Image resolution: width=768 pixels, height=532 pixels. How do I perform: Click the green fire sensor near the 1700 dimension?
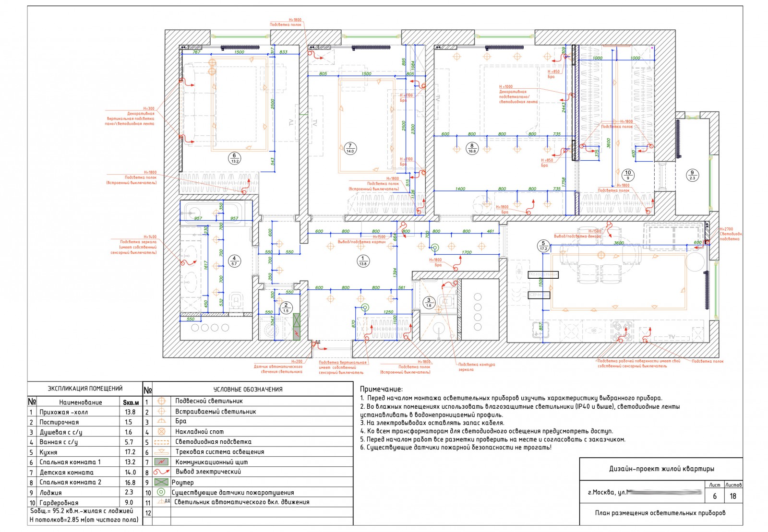click(x=434, y=248)
